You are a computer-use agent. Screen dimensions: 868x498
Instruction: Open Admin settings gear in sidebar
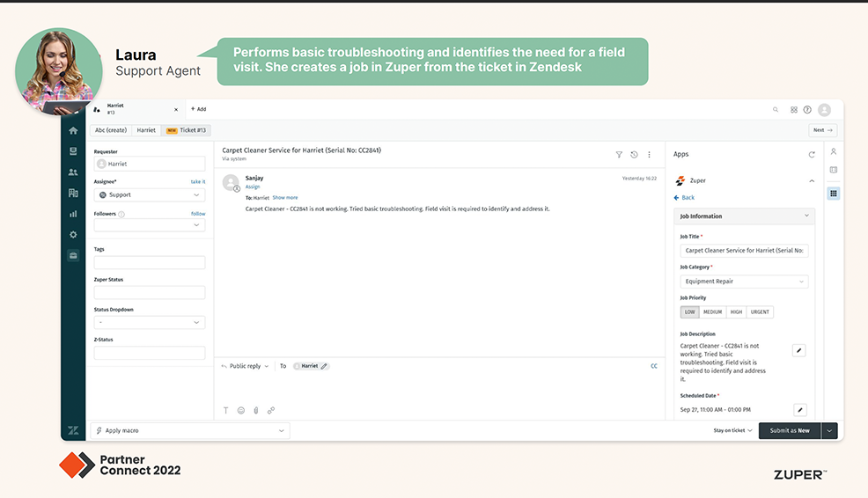click(x=73, y=235)
